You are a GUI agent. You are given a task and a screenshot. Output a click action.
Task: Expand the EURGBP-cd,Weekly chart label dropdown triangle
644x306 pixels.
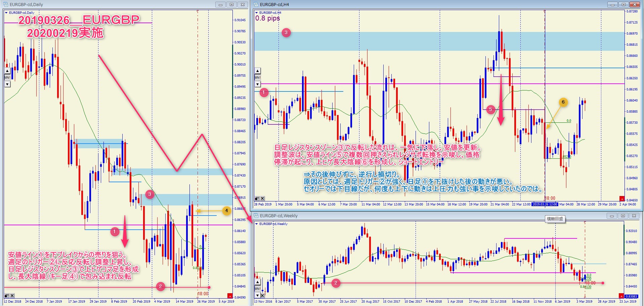pyautogui.click(x=257, y=224)
